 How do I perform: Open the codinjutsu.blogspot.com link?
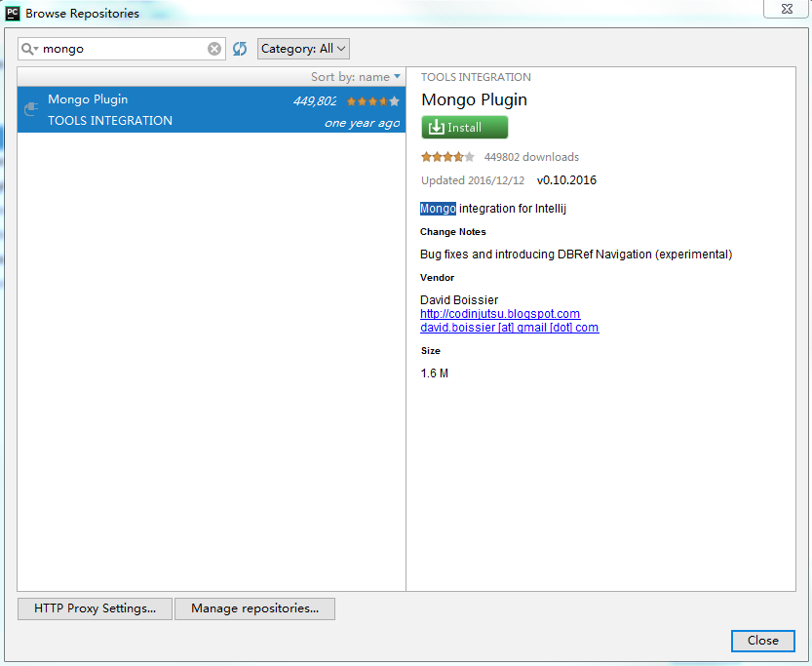(500, 314)
